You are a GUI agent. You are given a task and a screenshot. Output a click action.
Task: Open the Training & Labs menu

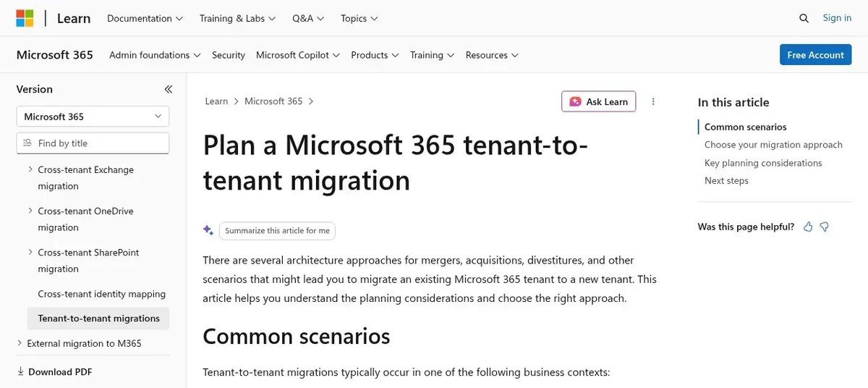(238, 18)
